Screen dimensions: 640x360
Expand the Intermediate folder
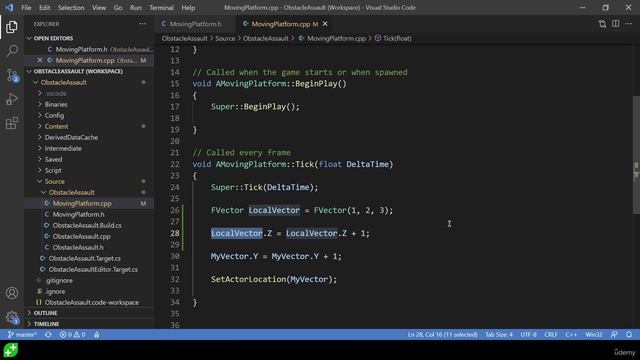click(x=90, y=149)
